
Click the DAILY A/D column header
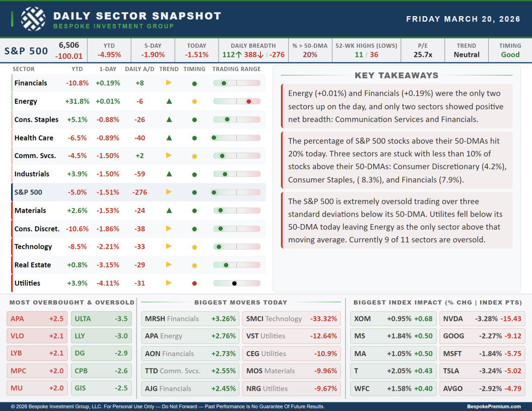(140, 69)
